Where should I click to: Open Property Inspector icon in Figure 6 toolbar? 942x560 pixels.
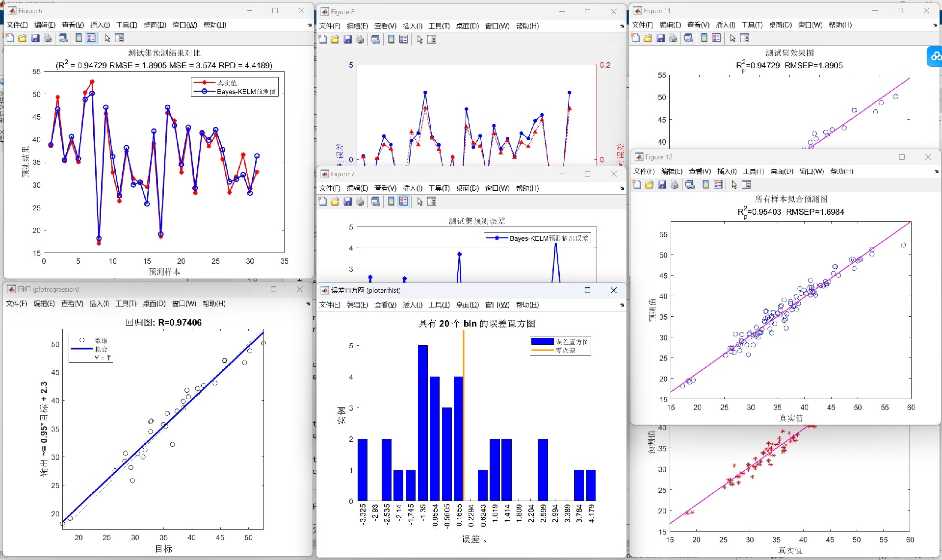pyautogui.click(x=119, y=38)
